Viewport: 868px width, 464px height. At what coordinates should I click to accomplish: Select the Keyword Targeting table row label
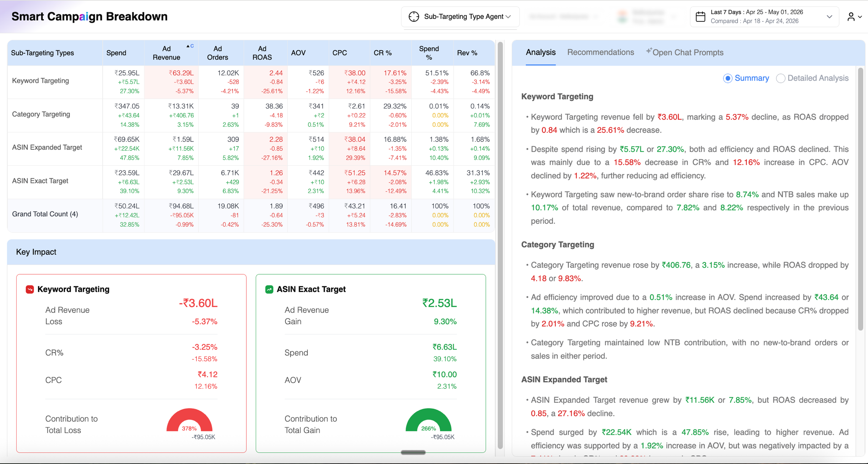coord(41,81)
